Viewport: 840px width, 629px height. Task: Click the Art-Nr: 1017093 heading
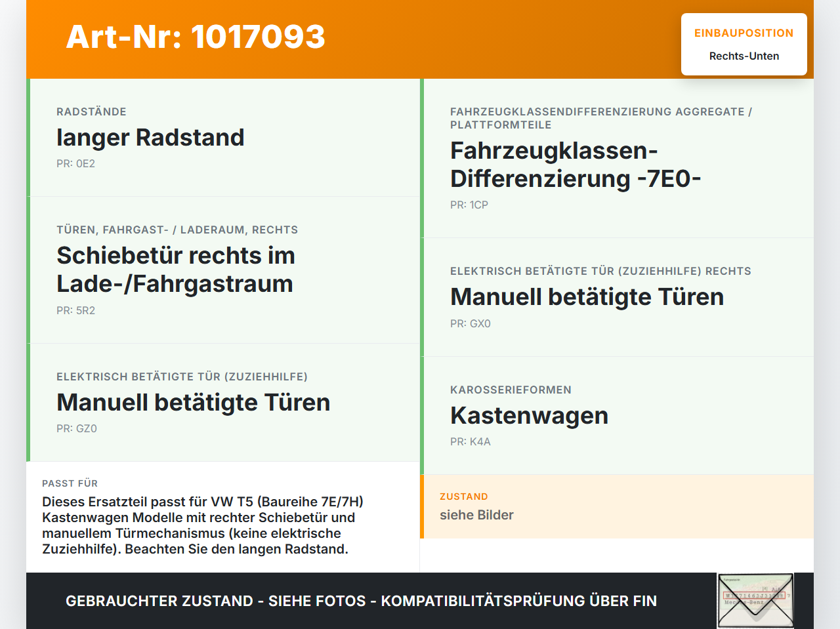point(196,37)
